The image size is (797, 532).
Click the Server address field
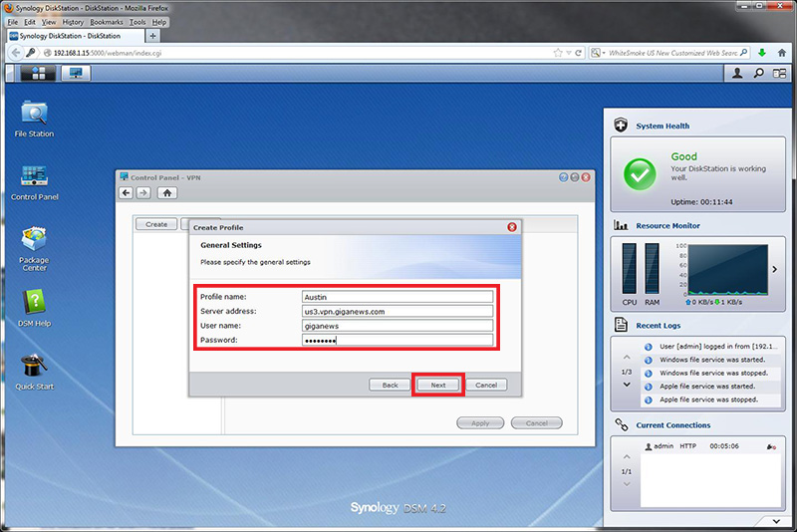398,311
